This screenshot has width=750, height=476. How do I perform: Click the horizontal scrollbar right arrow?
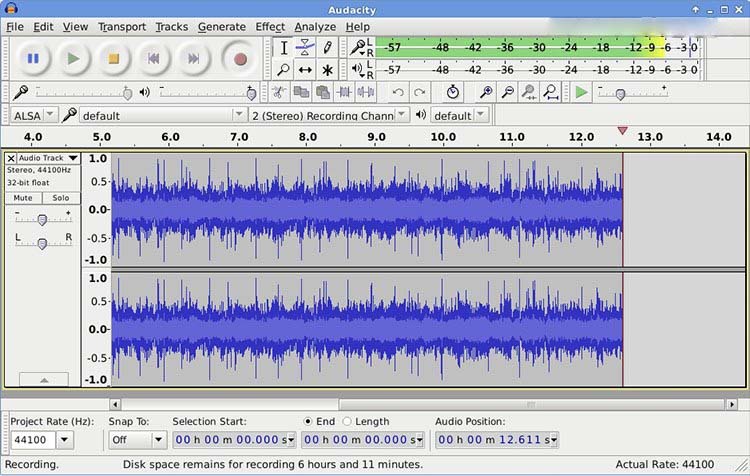click(x=731, y=404)
